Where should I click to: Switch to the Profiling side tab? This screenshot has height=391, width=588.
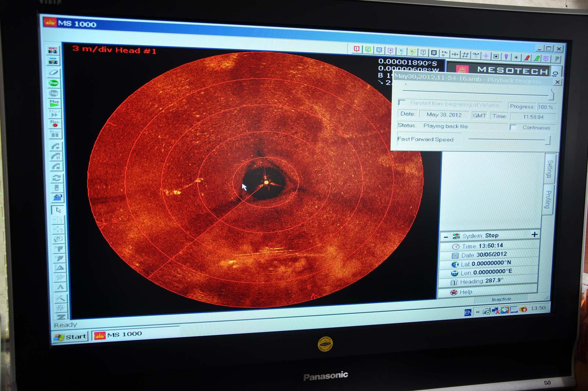548,200
